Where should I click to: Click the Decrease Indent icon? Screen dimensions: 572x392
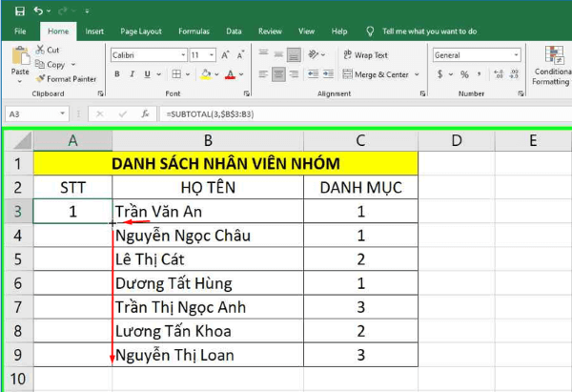[x=313, y=74]
